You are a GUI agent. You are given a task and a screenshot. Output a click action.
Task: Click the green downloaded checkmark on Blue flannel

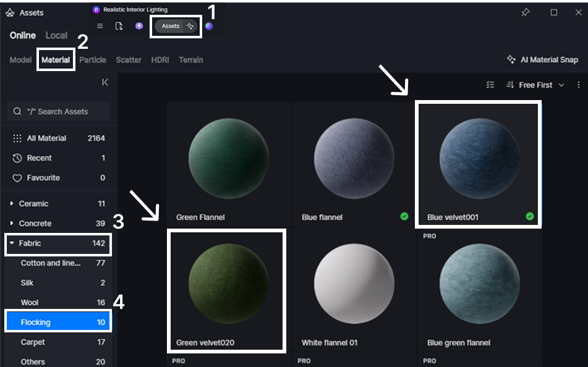click(x=404, y=216)
